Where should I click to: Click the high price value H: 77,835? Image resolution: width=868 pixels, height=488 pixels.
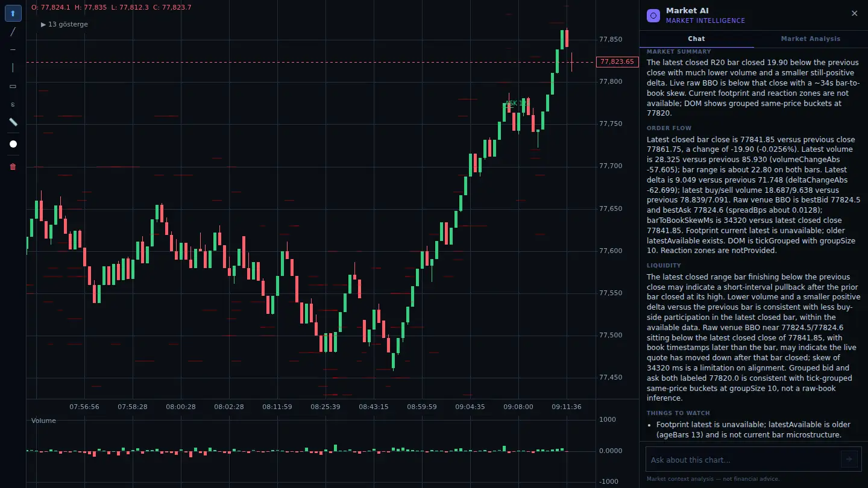coord(91,7)
